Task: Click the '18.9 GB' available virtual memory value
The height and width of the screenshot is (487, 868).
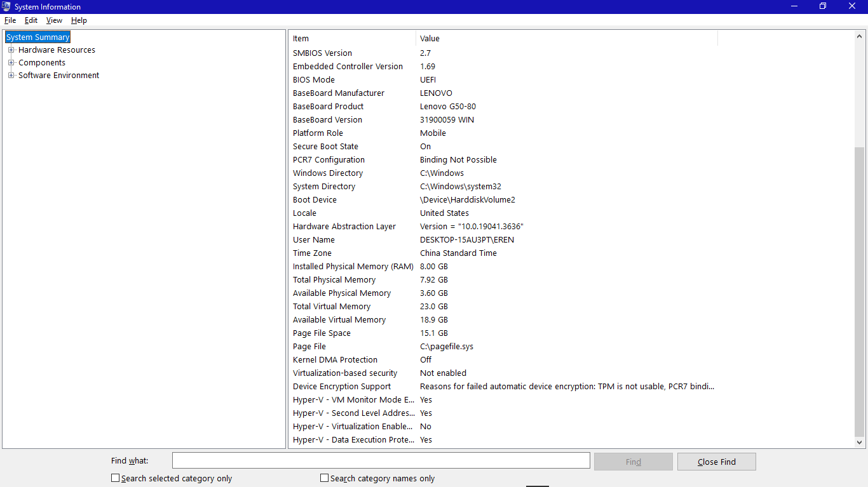Action: pyautogui.click(x=434, y=320)
